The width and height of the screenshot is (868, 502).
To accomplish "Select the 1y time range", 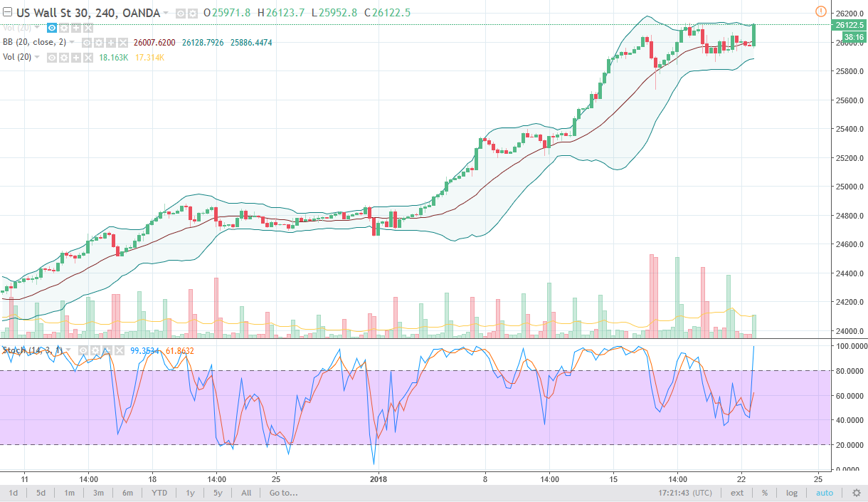I will pyautogui.click(x=190, y=493).
